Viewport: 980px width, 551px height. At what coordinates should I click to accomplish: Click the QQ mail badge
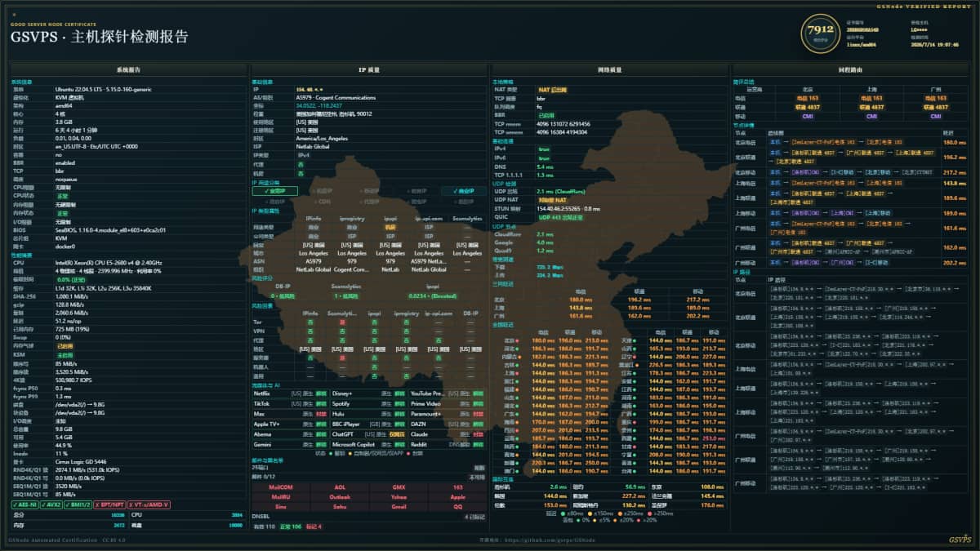coord(457,506)
